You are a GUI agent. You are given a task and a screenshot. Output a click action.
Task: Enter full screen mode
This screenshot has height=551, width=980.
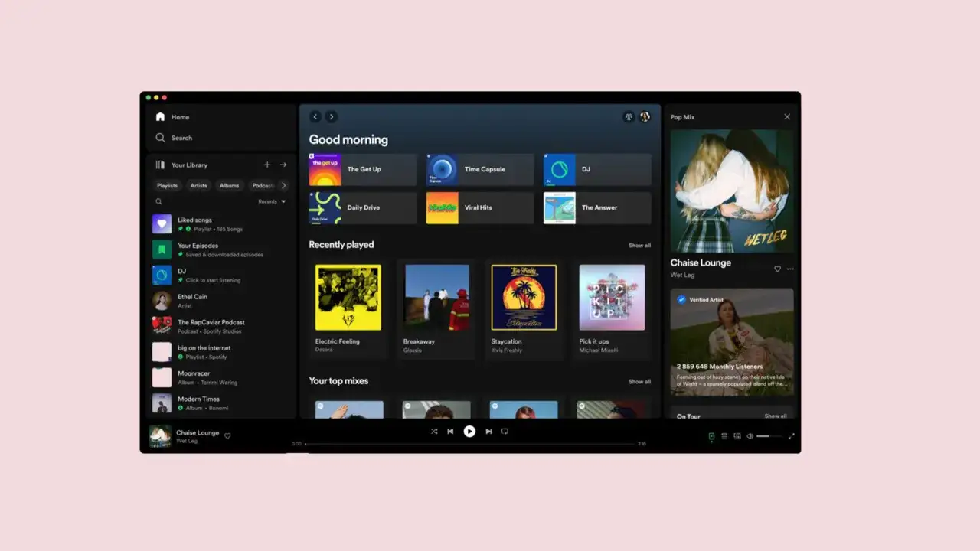tap(792, 436)
